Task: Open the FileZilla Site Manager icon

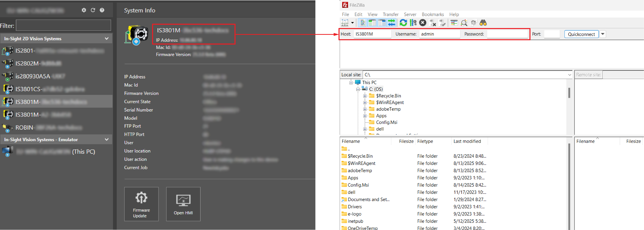Action: point(345,23)
